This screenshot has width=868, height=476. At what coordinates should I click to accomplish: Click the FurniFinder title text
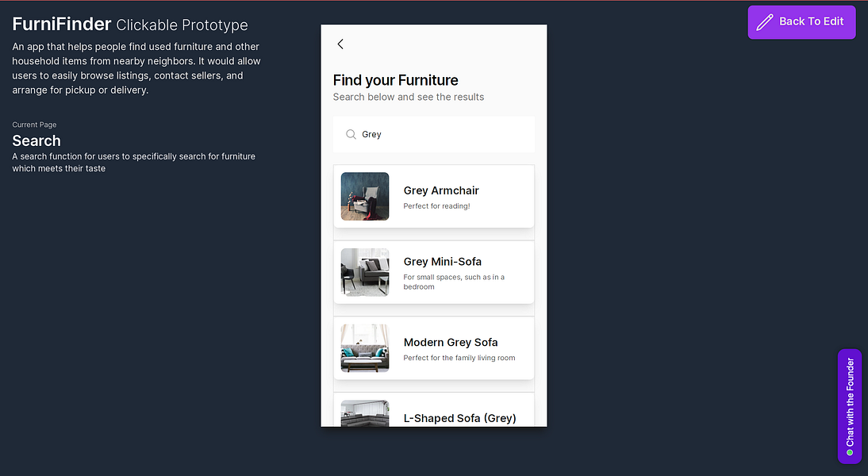tap(62, 24)
